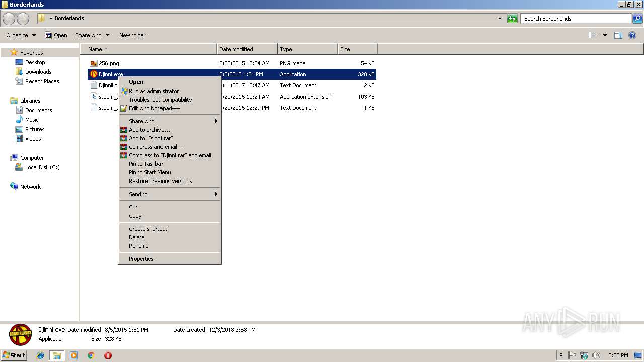Choose Add to "Djinni.rar"

170,138
